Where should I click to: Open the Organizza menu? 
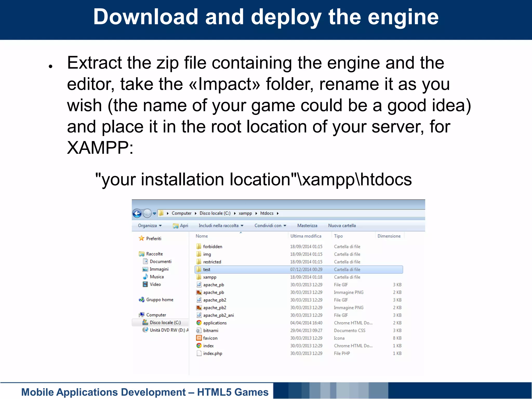(150, 225)
